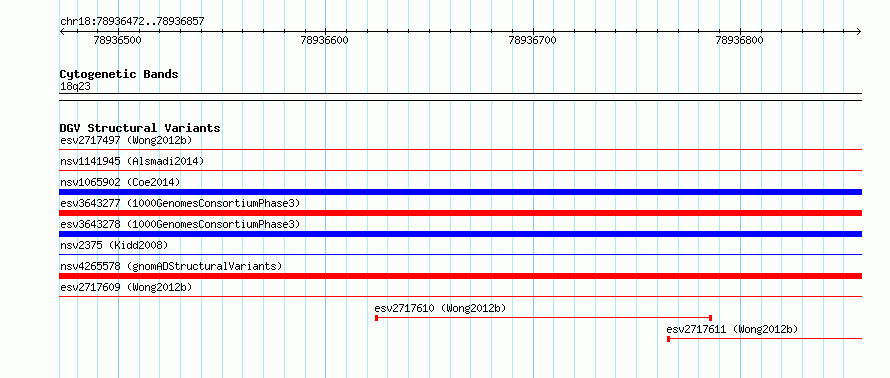Click the Cytogenetic Bands track heading
890x378 pixels.
point(119,74)
